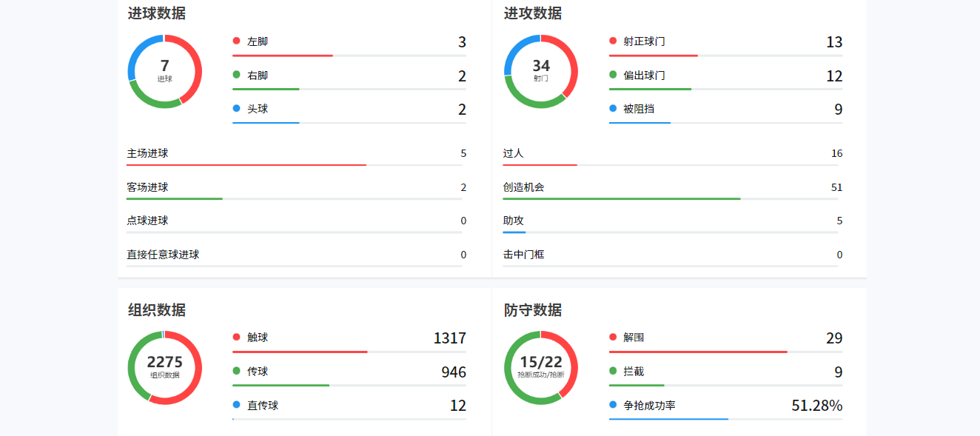Viewport: 980px width, 436px height.
Task: Click the green dot beside 右脚
Action: (x=236, y=75)
